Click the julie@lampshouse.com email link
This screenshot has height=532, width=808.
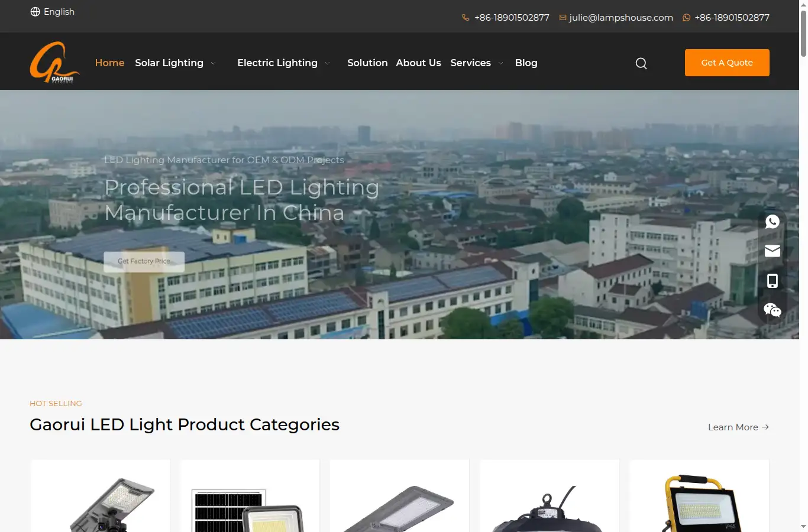pyautogui.click(x=621, y=18)
